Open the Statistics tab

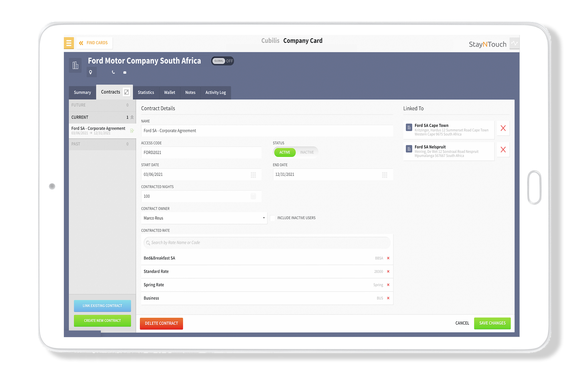point(146,92)
